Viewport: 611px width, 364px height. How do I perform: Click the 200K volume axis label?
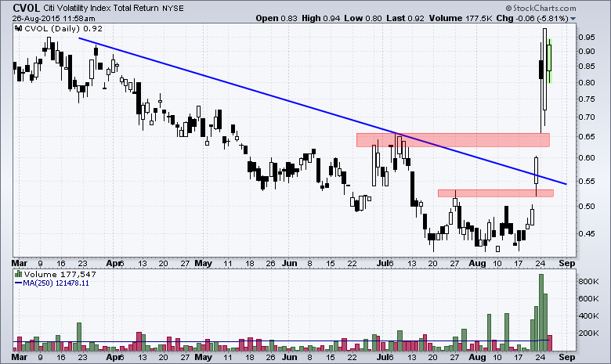pyautogui.click(x=588, y=333)
